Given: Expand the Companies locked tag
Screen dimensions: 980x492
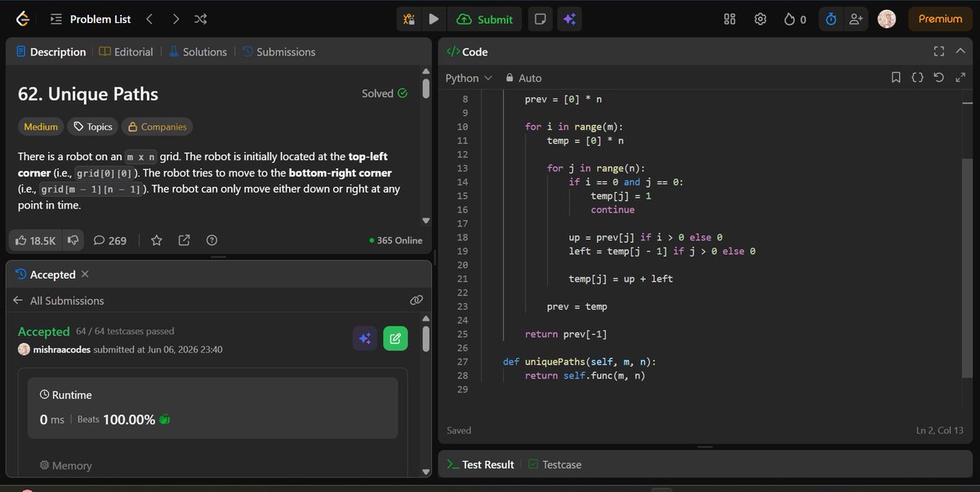Looking at the screenshot, I should 157,127.
